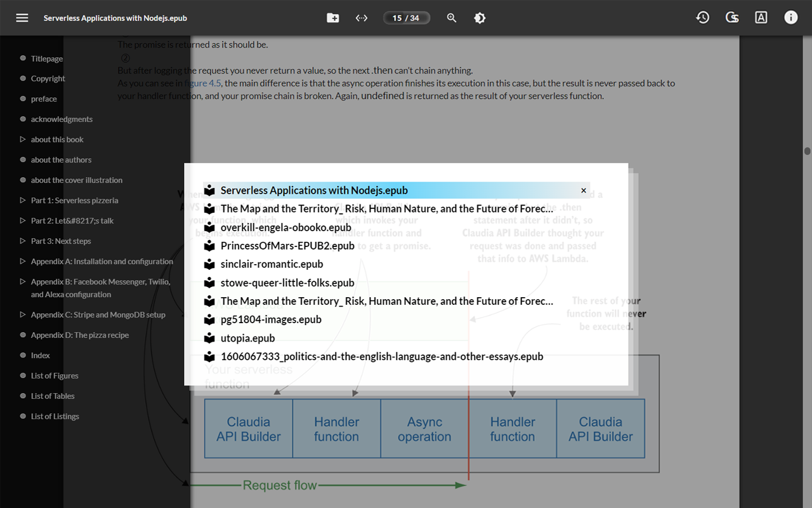Go to Titlepage in contents
812x508 pixels.
click(47, 58)
